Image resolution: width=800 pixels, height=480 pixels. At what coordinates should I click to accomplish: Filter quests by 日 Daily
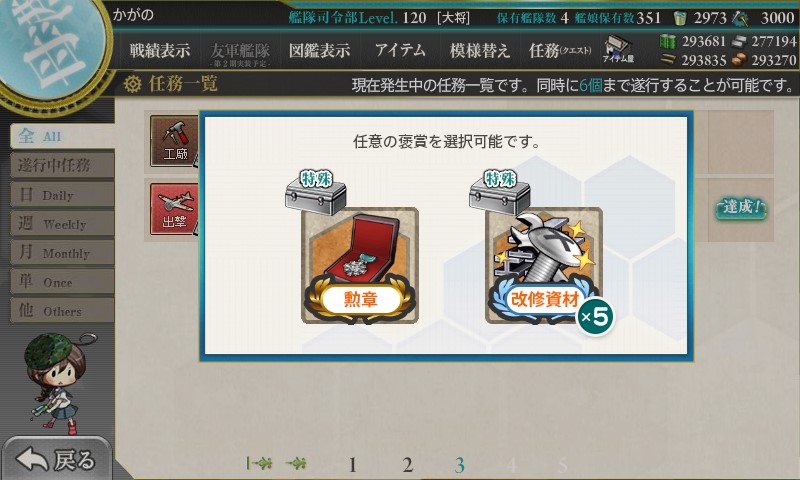tap(62, 194)
